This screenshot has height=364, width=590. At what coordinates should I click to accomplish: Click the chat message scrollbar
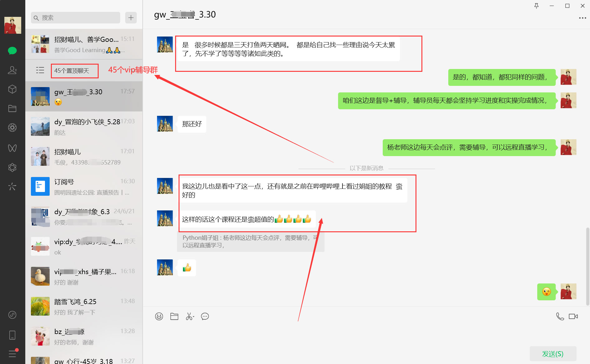[588, 265]
